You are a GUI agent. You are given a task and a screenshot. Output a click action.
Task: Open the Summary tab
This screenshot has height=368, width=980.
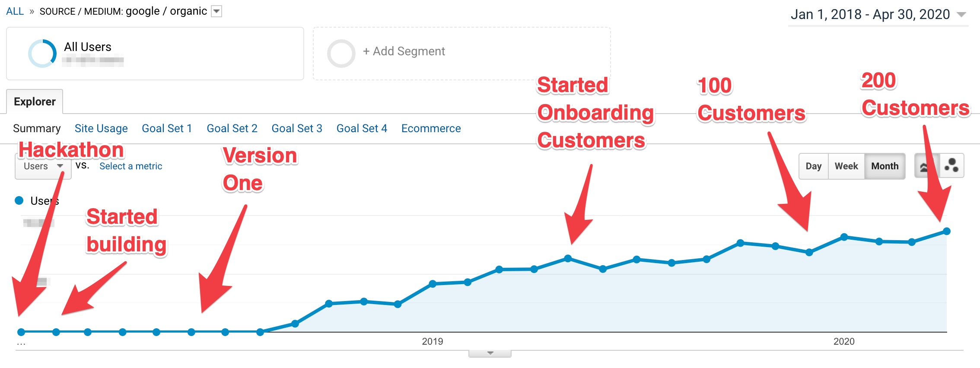click(37, 128)
